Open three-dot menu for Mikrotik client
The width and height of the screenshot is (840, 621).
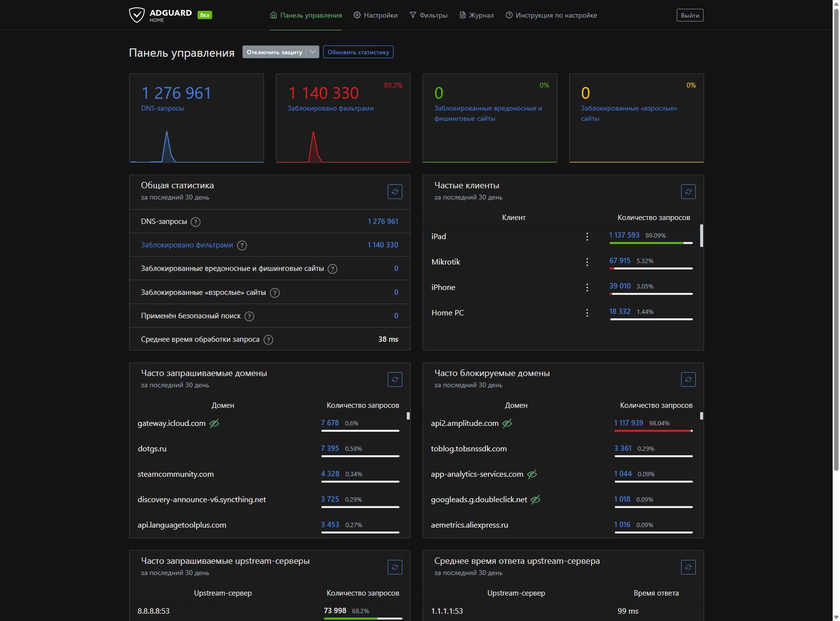(x=587, y=262)
